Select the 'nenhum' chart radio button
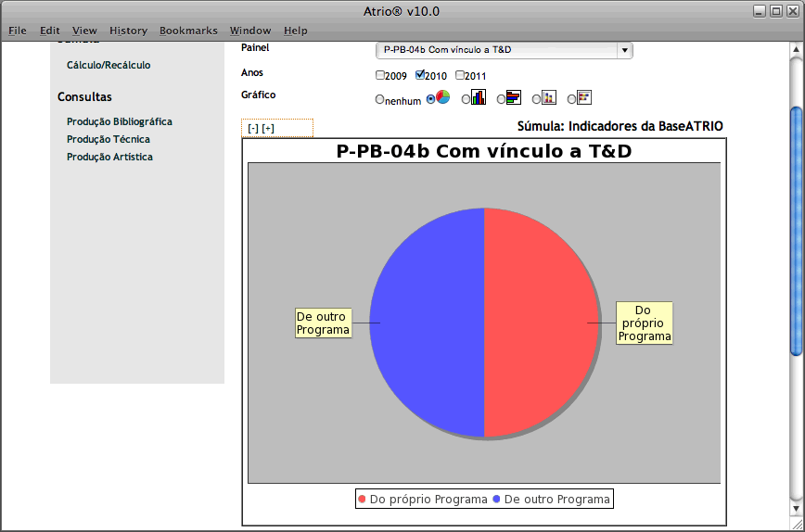This screenshot has height=532, width=805. coord(379,99)
